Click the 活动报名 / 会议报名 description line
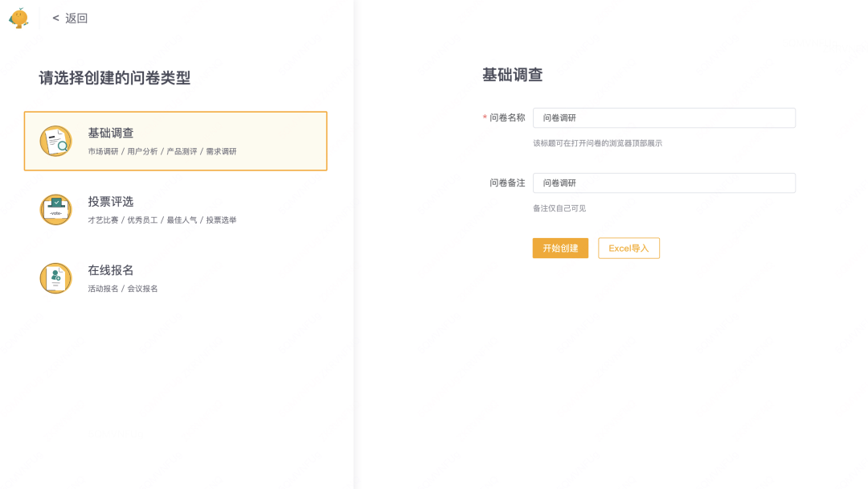868x489 pixels. (x=123, y=289)
